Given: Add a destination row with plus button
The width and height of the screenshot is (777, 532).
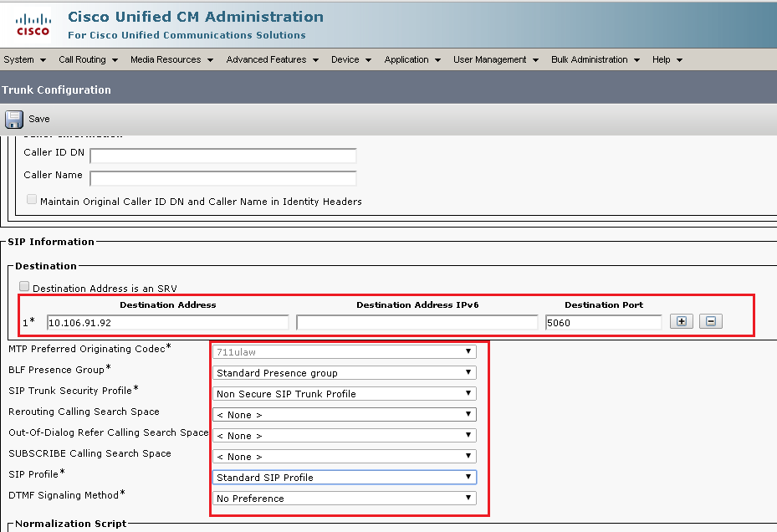Looking at the screenshot, I should [x=682, y=321].
